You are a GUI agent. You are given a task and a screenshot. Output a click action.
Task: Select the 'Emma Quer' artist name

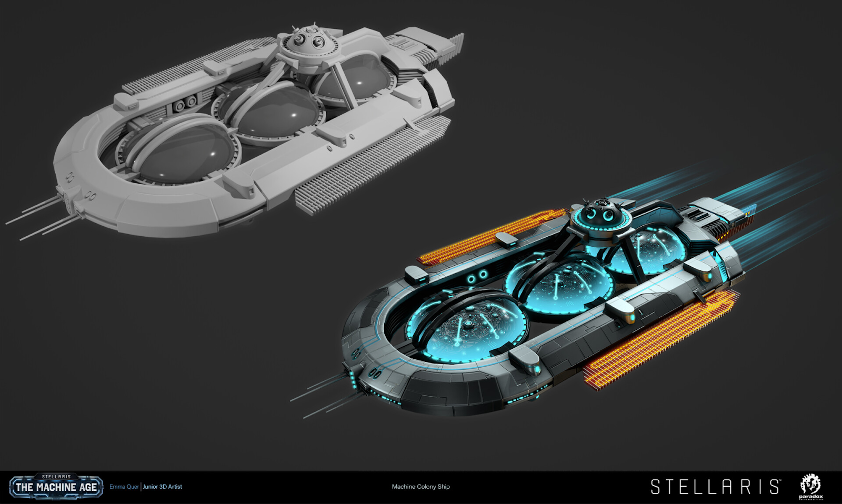click(x=124, y=487)
